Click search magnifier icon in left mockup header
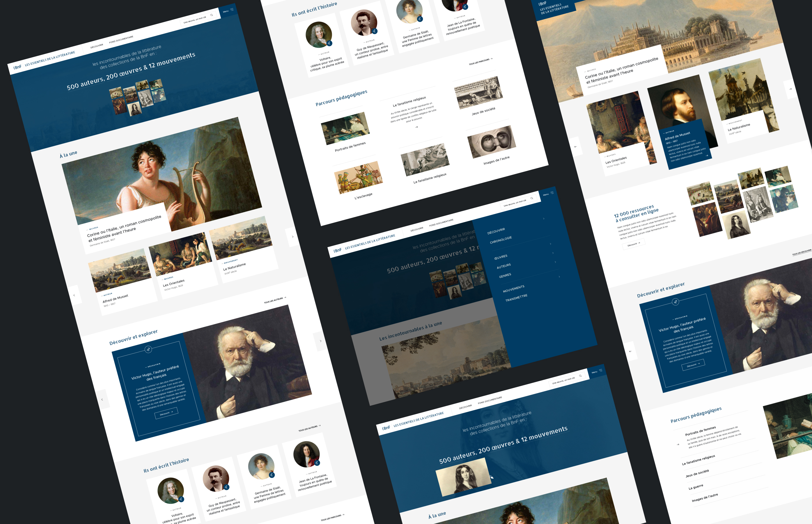812x524 pixels. [212, 15]
